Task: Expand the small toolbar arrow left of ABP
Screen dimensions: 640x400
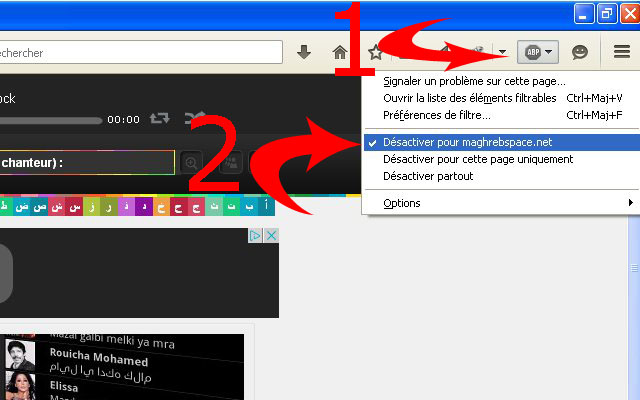Action: click(x=502, y=52)
